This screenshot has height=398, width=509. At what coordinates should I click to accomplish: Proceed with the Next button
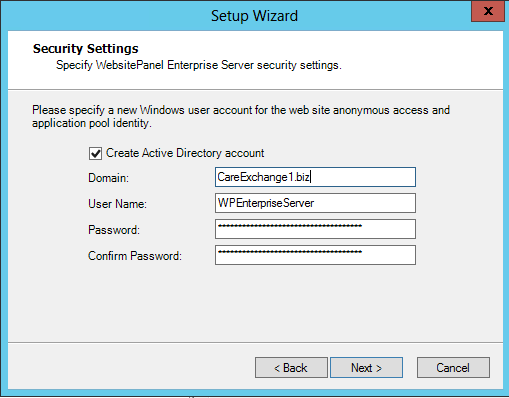click(366, 368)
